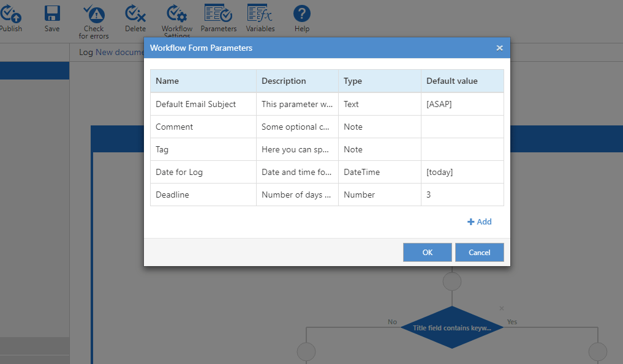Click the DateTime type cell
This screenshot has height=364, width=623.
tap(380, 172)
